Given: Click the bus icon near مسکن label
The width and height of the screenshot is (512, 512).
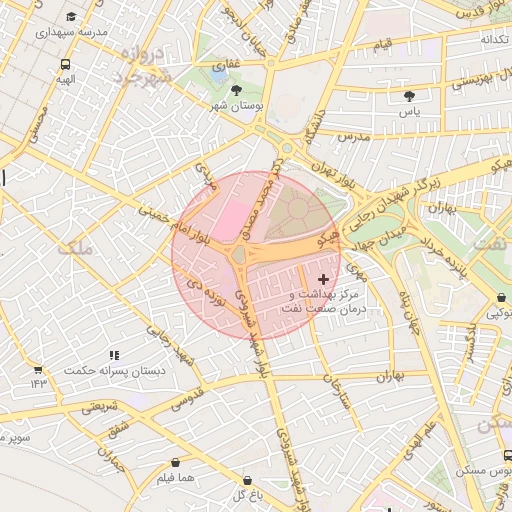Looking at the screenshot, I should point(507,455).
